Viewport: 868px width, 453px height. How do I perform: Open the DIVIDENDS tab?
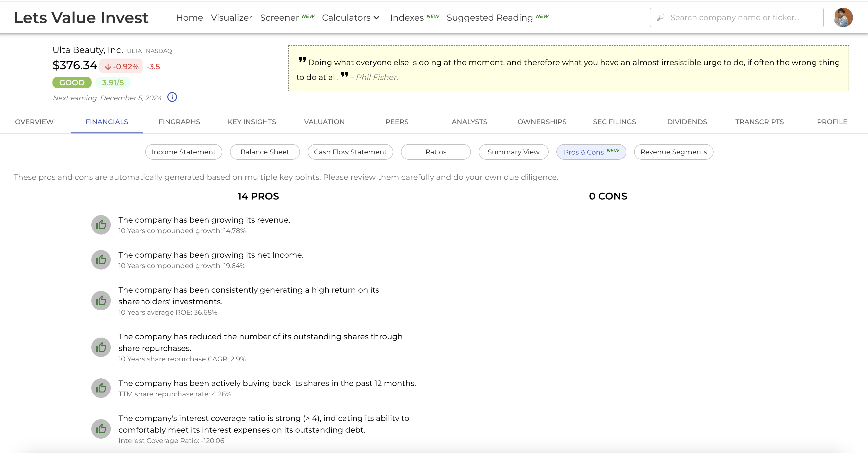687,122
